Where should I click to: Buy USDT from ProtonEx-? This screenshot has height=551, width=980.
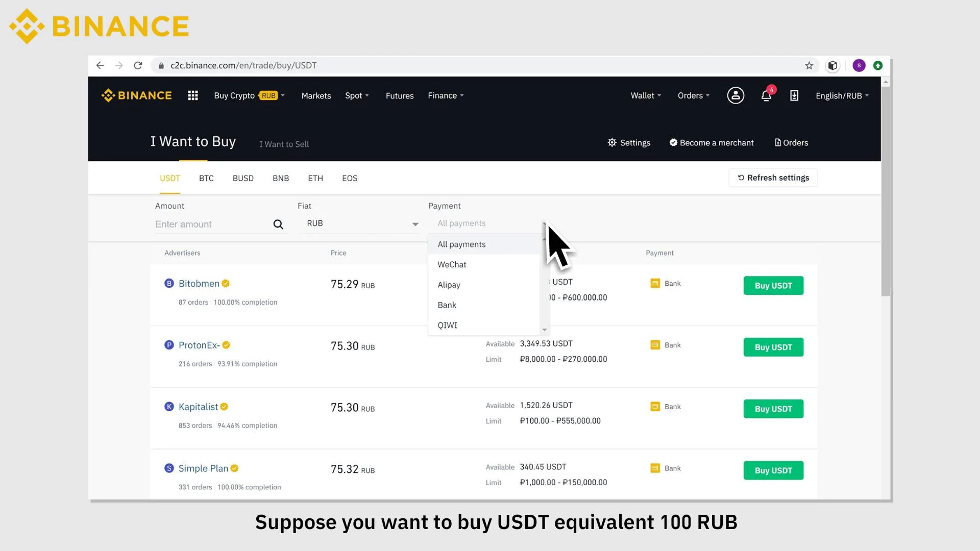pos(773,347)
